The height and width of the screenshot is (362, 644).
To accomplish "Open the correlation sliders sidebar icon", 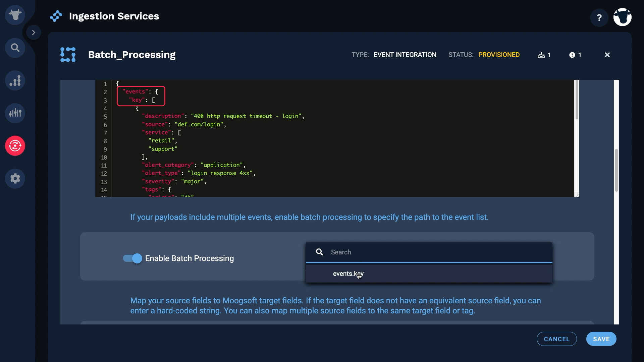I will pos(15,113).
